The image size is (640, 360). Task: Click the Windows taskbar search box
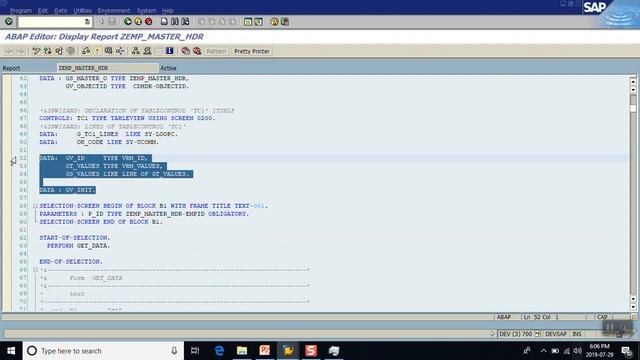click(102, 351)
